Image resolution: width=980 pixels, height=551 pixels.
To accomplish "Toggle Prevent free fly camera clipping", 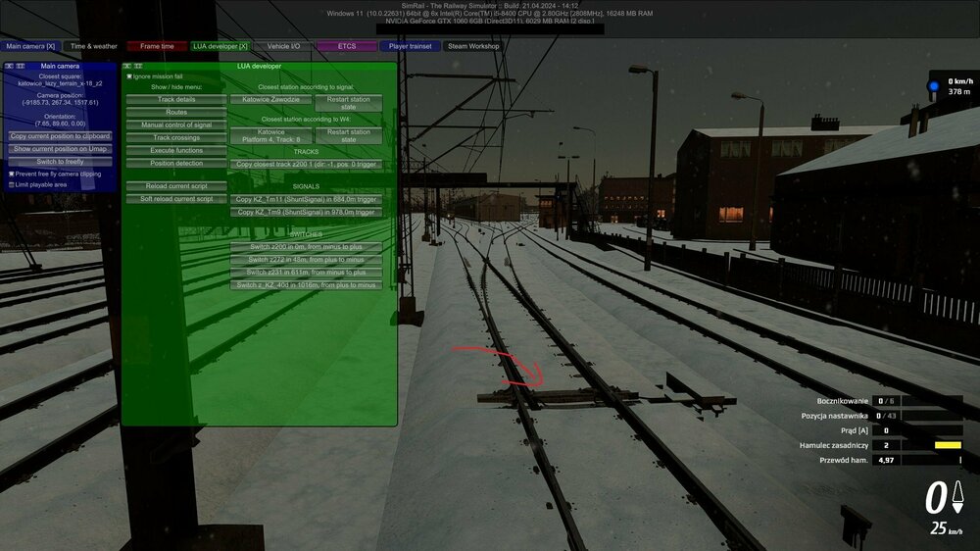I will coord(11,174).
